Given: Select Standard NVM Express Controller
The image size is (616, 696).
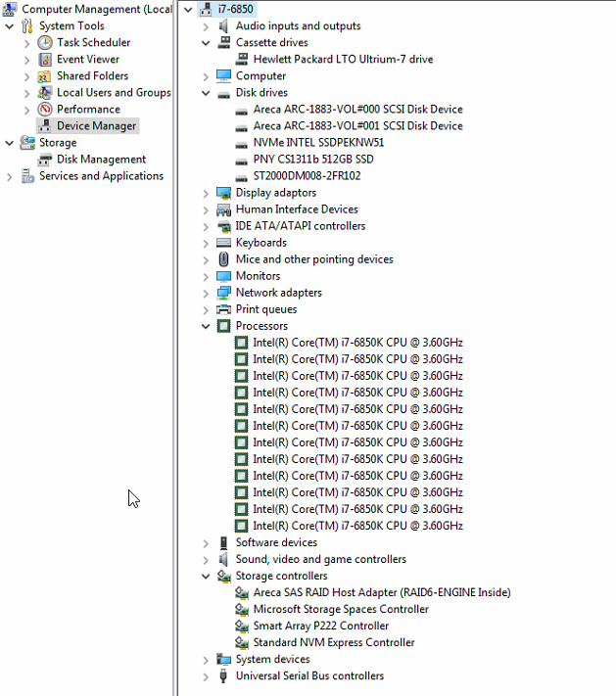Looking at the screenshot, I should [x=334, y=642].
